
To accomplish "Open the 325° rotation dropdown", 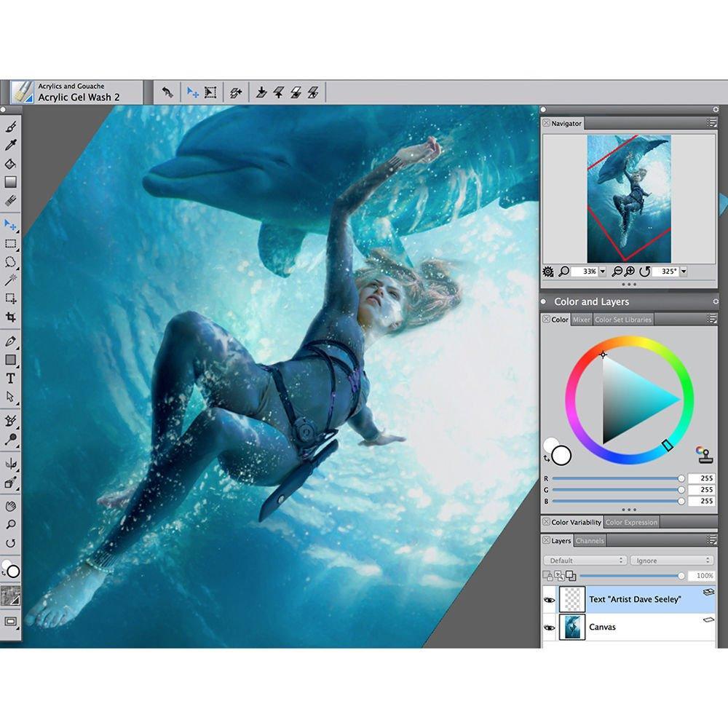I will tap(684, 272).
